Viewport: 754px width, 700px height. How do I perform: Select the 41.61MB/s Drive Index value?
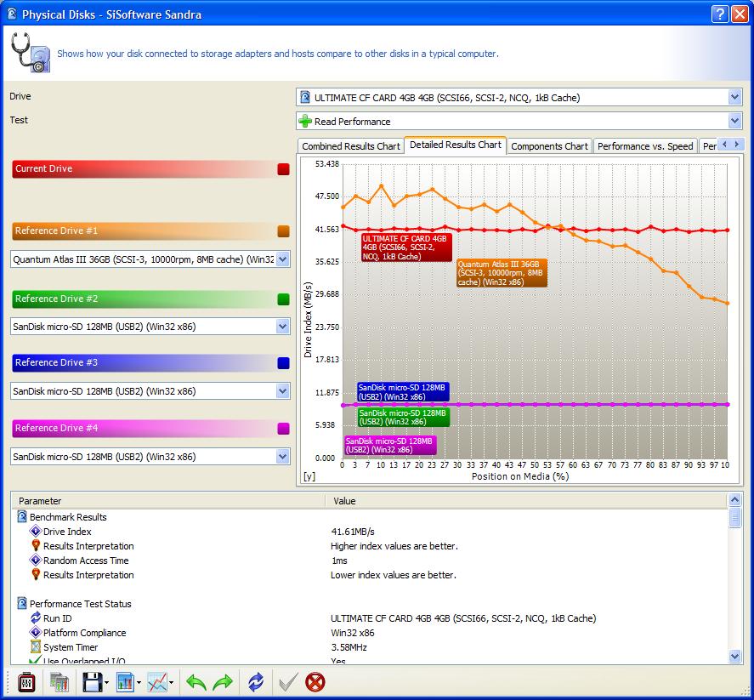[x=353, y=532]
